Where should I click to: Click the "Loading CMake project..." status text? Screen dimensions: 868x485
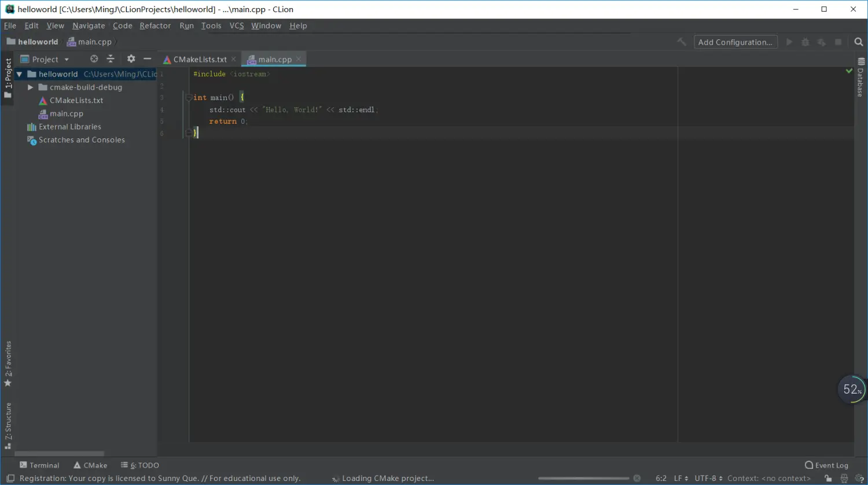pos(388,478)
